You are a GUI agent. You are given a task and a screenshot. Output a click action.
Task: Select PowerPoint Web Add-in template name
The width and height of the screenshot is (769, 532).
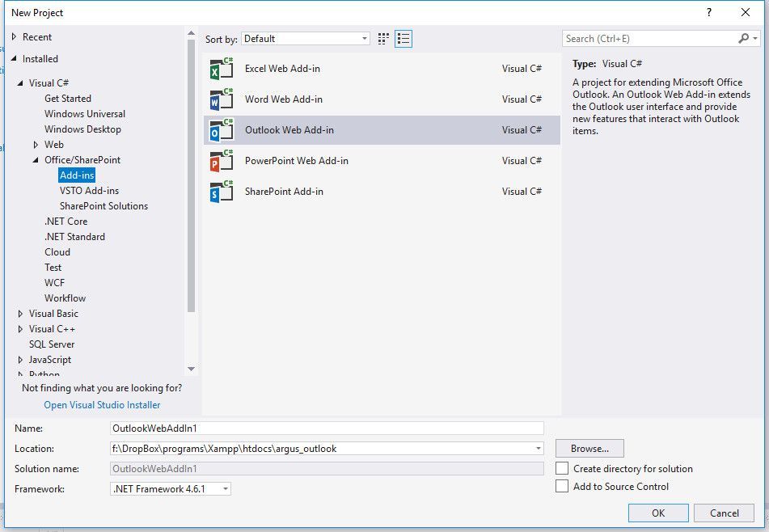point(297,161)
